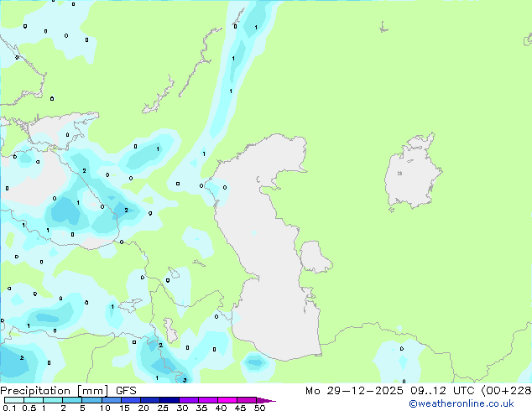Click the legend label '0.1'
This screenshot has height=411, width=532.
(9, 408)
